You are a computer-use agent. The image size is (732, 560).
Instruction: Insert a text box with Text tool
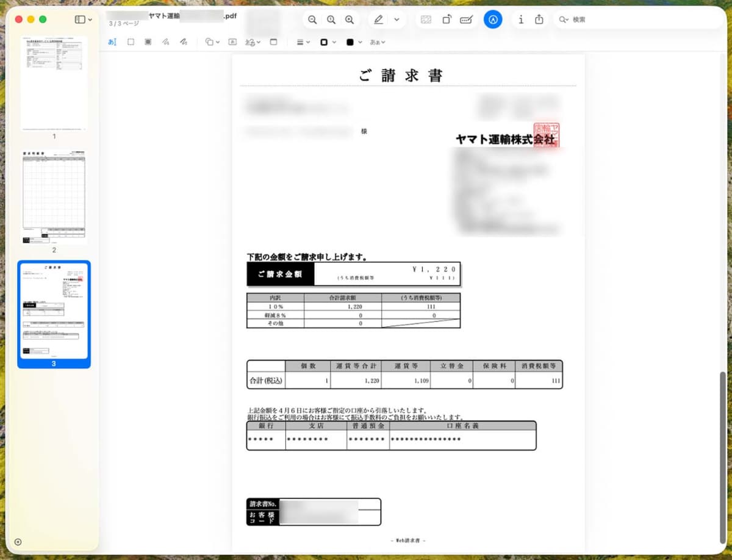pos(232,42)
